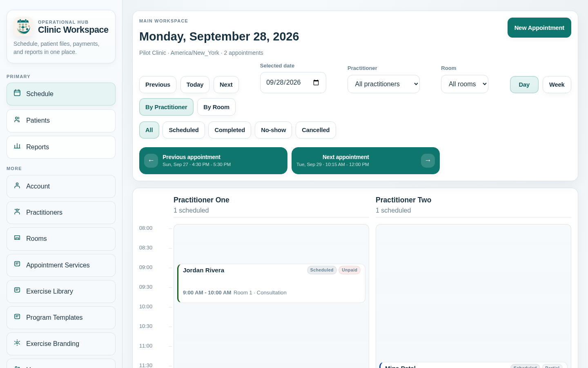The image size is (588, 368).
Task: Show All appointment statuses
Action: pos(149,130)
